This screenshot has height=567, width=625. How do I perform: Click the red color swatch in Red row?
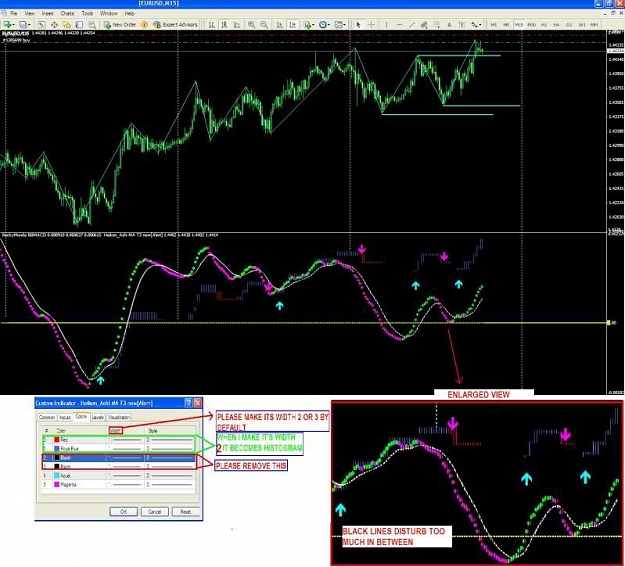coord(57,440)
